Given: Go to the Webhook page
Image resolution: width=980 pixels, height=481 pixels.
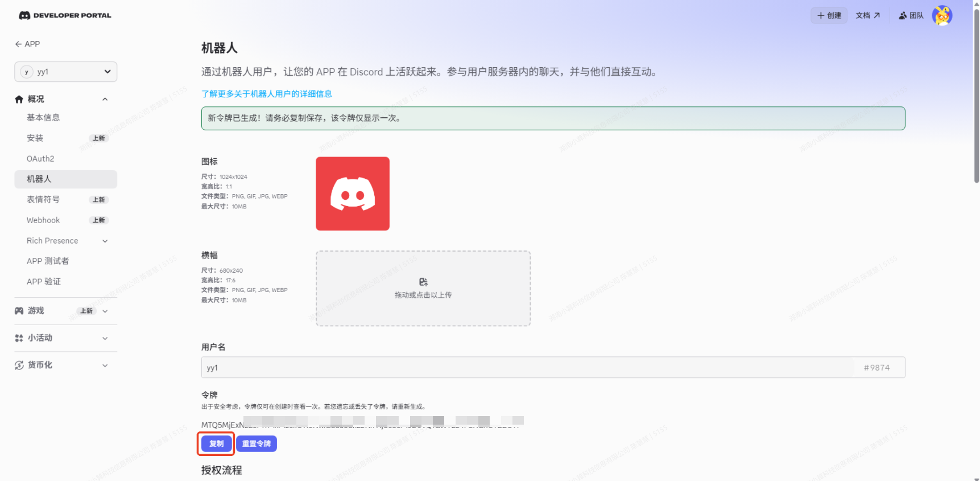Looking at the screenshot, I should pos(66,220).
